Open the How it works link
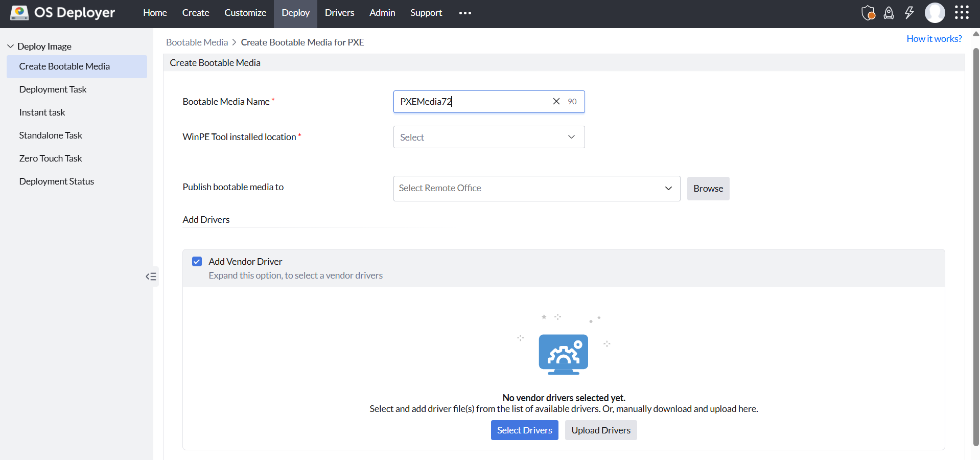 934,39
